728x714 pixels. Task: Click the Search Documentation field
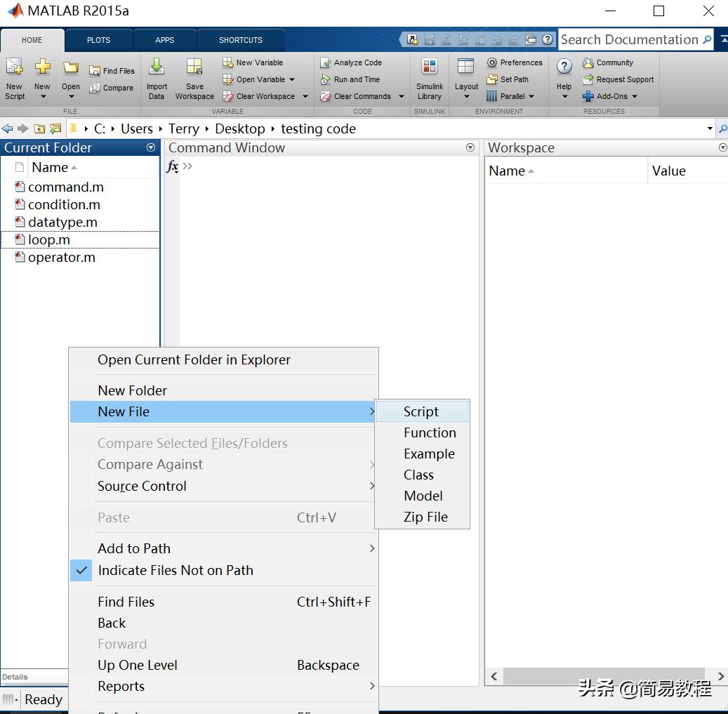coord(628,40)
